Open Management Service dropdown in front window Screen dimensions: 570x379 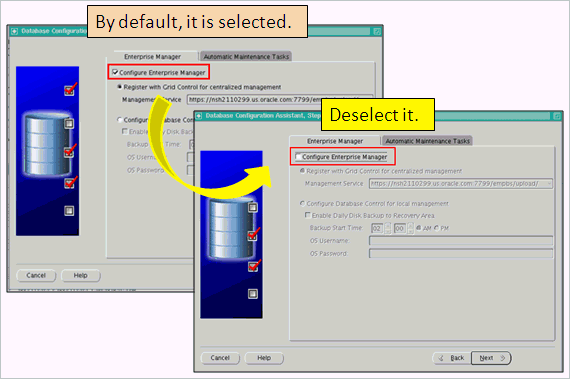pos(549,184)
